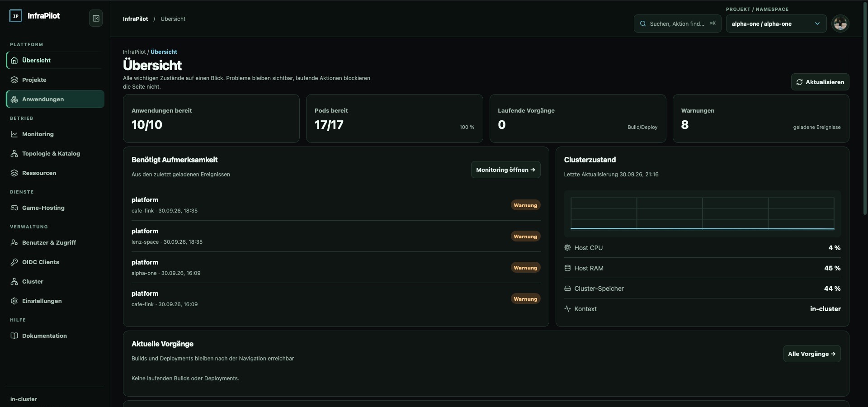Click the Clusterzustand usage chart

pyautogui.click(x=702, y=214)
